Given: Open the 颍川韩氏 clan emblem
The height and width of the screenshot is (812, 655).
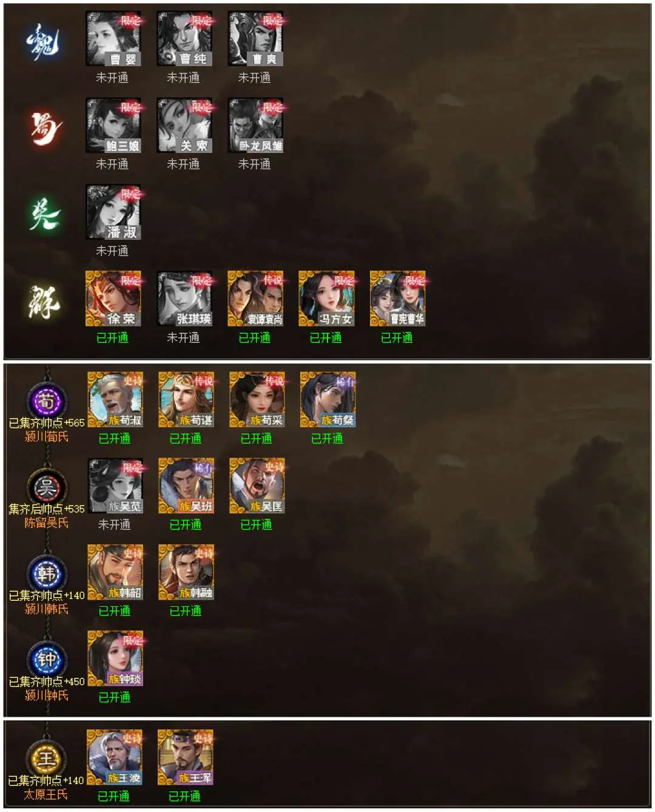Looking at the screenshot, I should [x=47, y=573].
